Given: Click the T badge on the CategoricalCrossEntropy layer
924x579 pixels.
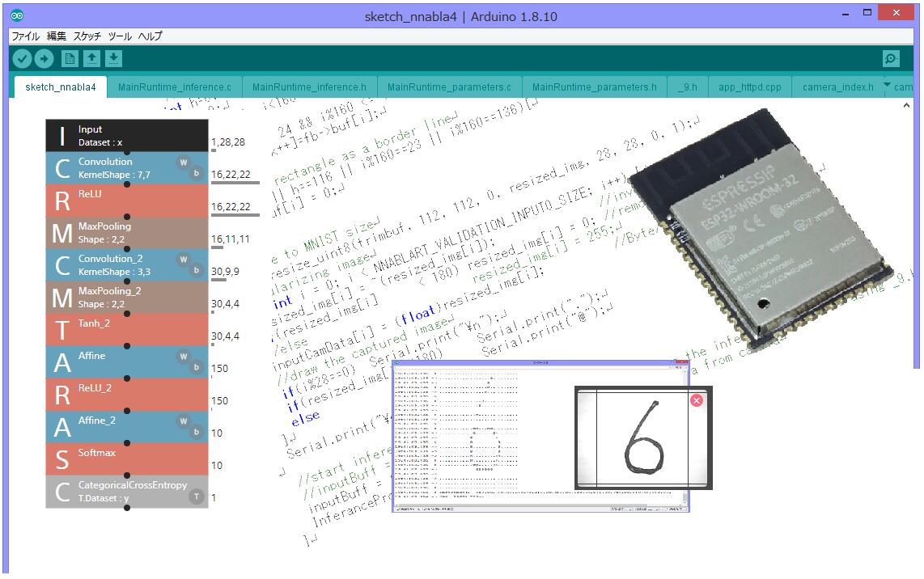Looking at the screenshot, I should click(x=197, y=497).
